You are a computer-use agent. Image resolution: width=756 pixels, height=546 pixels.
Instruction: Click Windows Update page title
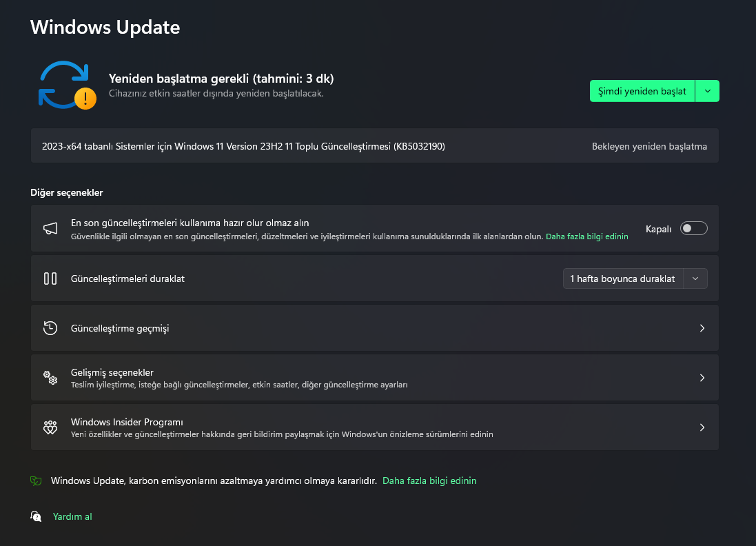tap(105, 27)
